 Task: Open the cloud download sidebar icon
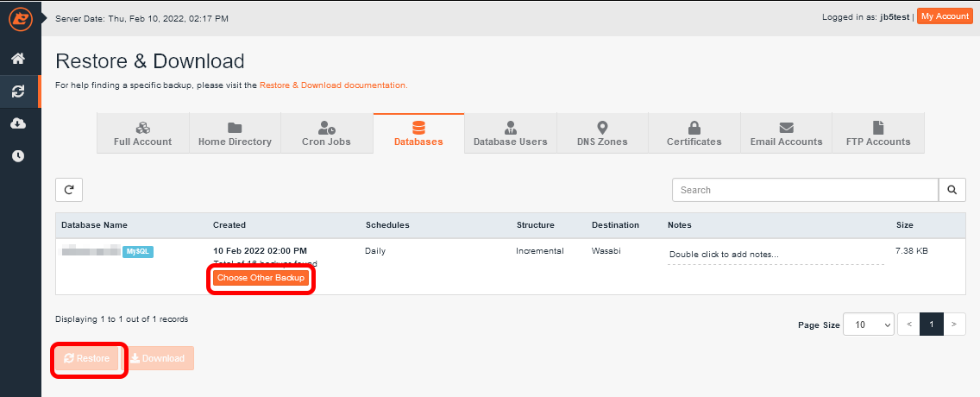pyautogui.click(x=18, y=123)
